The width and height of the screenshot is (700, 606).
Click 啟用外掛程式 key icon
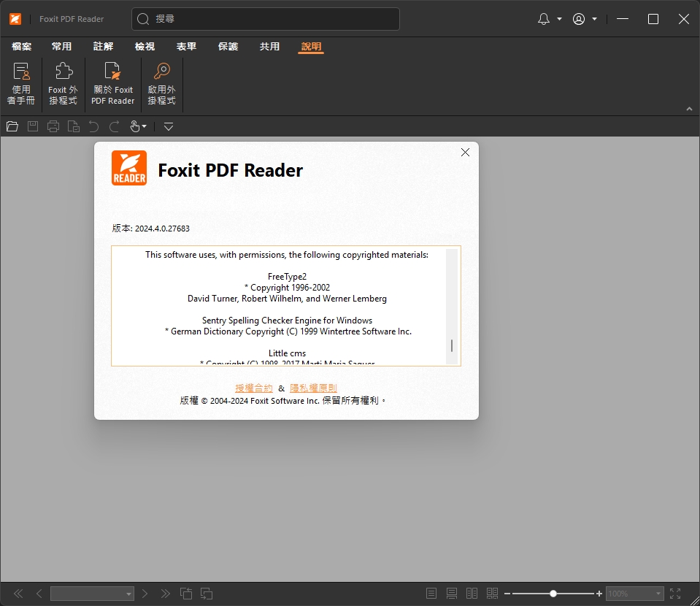161,72
